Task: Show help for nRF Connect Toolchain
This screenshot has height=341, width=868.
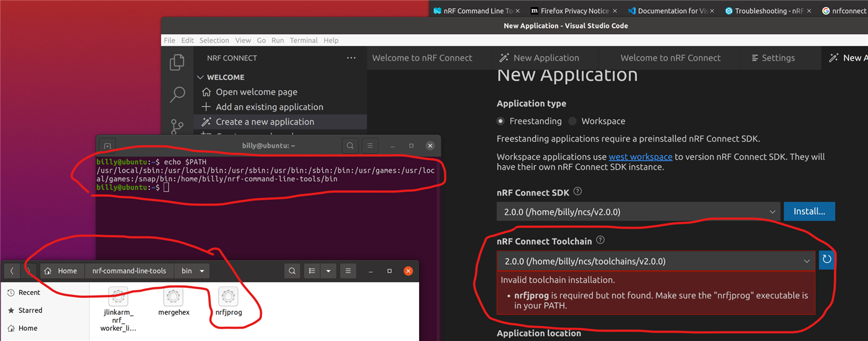Action: [x=600, y=240]
